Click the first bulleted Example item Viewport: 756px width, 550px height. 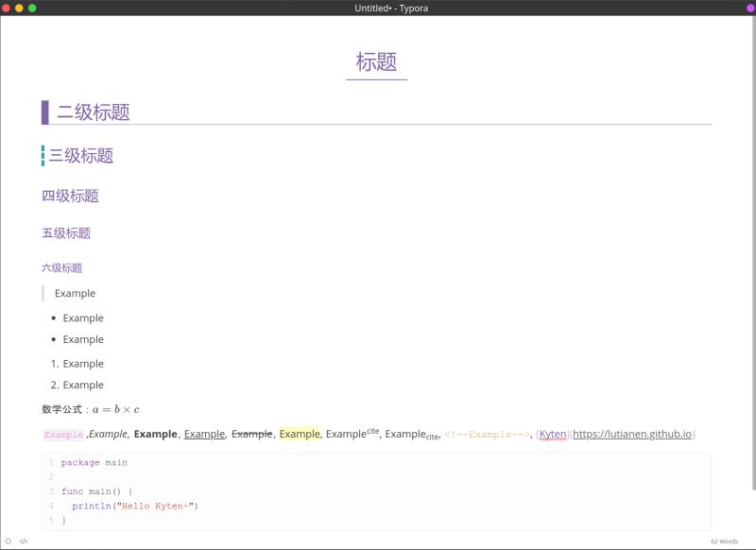83,318
